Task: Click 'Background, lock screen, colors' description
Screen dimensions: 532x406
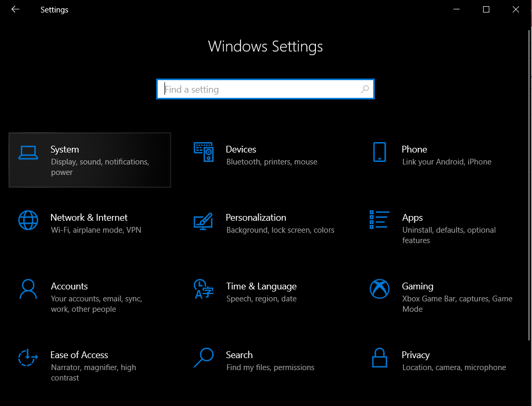Action: 280,230
